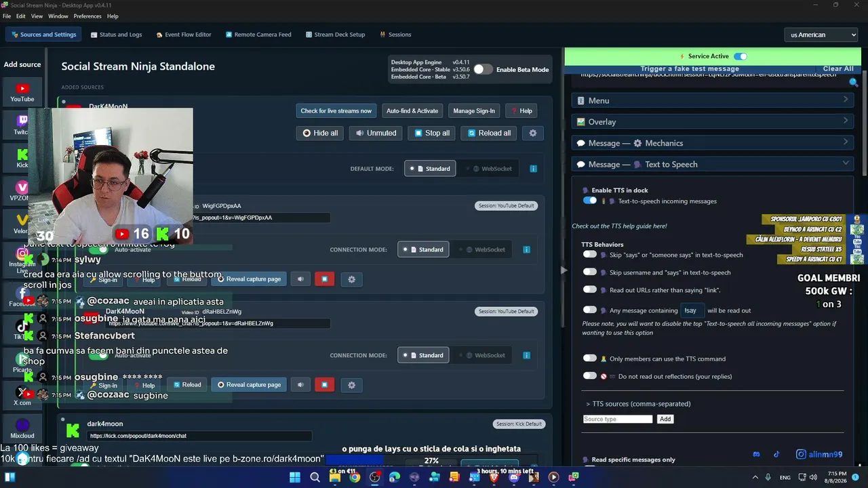Mute the dRaHBELZnWg source with speaker icon
The image size is (868, 488).
(x=300, y=385)
